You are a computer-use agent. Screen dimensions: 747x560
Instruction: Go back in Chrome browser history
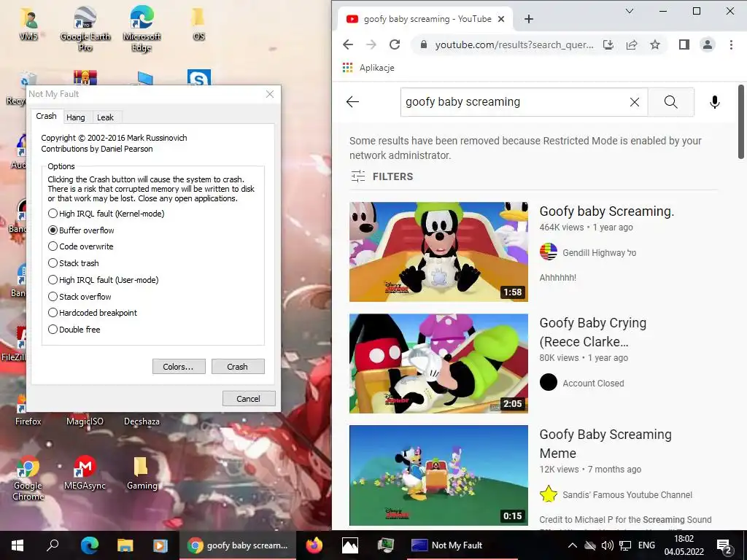[x=348, y=44]
